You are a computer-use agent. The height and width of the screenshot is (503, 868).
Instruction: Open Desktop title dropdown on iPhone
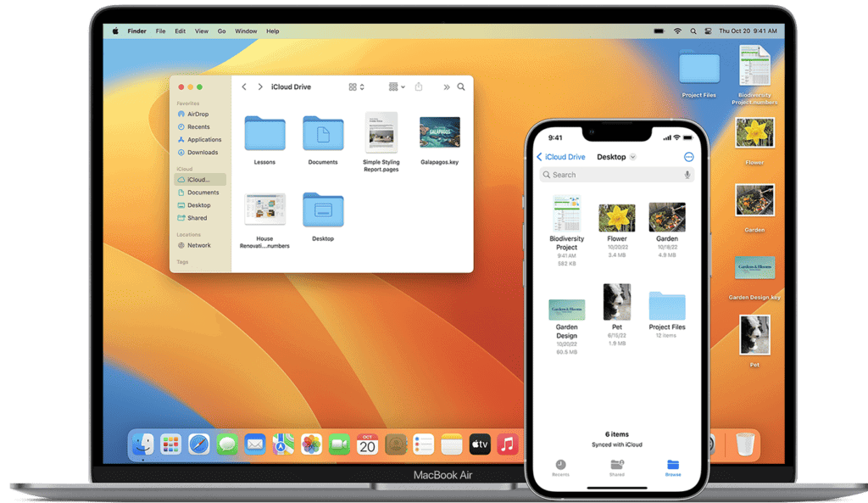(632, 157)
